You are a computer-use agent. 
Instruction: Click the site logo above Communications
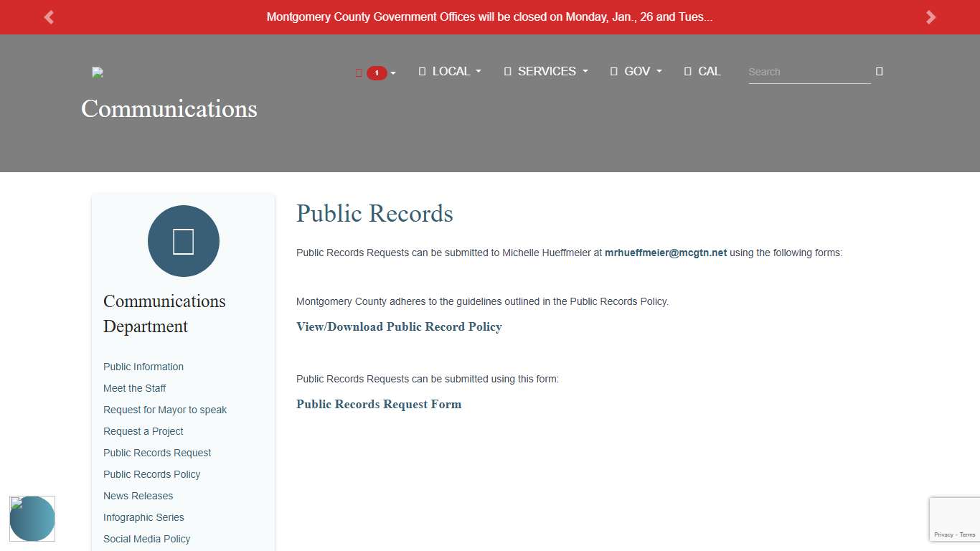tap(98, 72)
